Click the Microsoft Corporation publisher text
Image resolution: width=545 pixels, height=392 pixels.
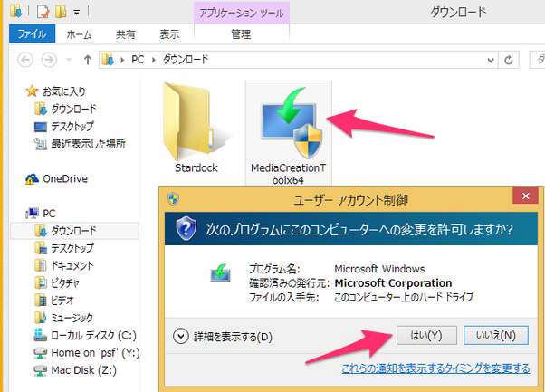(393, 283)
